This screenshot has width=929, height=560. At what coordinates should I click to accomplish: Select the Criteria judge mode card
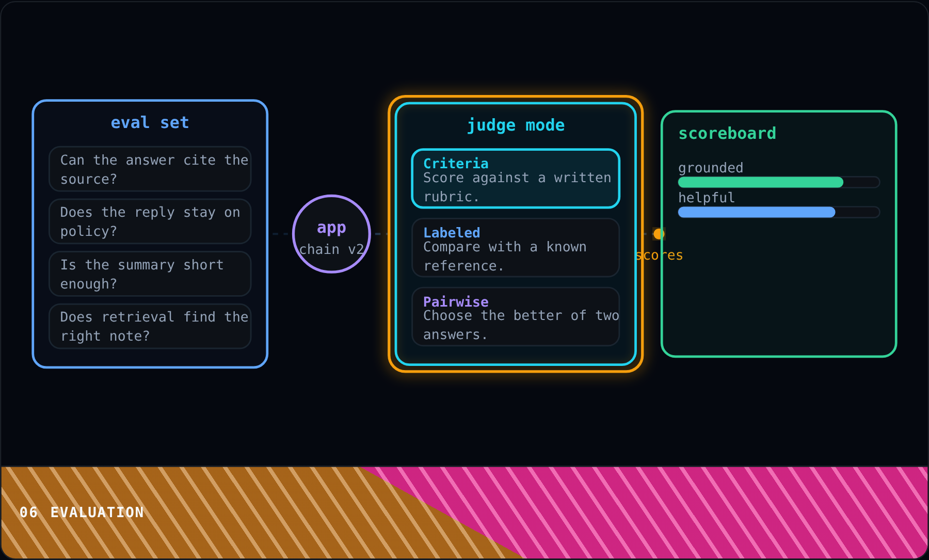[516, 179]
